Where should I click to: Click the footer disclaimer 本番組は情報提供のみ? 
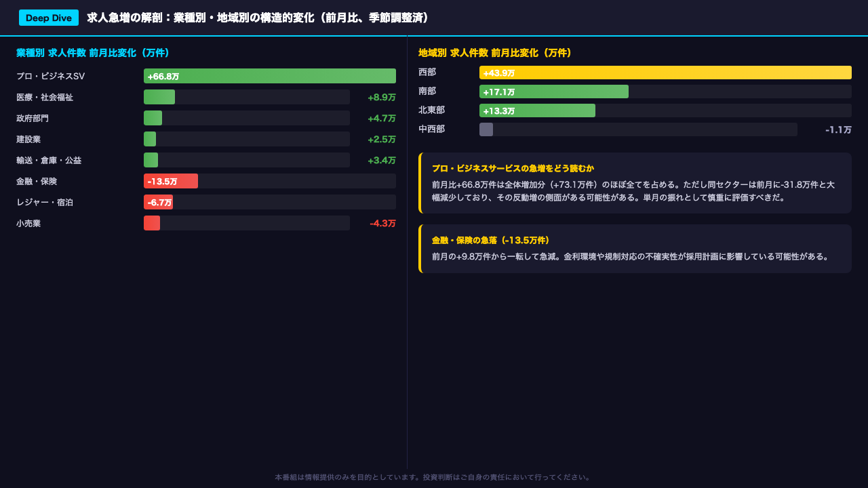click(x=434, y=477)
